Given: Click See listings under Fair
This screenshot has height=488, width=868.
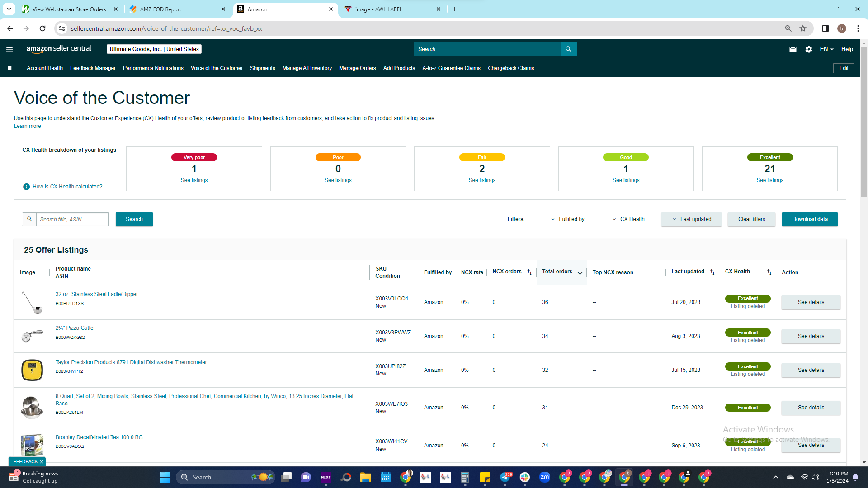Looking at the screenshot, I should point(482,180).
